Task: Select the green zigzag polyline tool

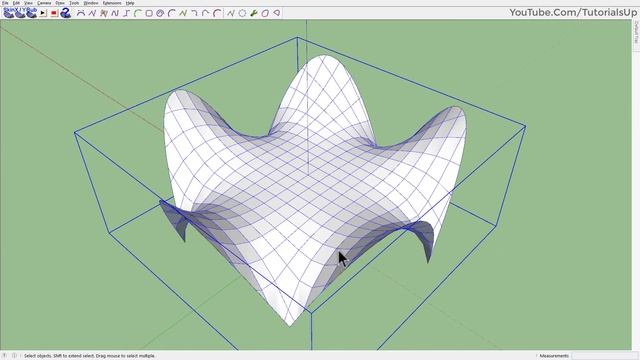Action: coord(183,13)
